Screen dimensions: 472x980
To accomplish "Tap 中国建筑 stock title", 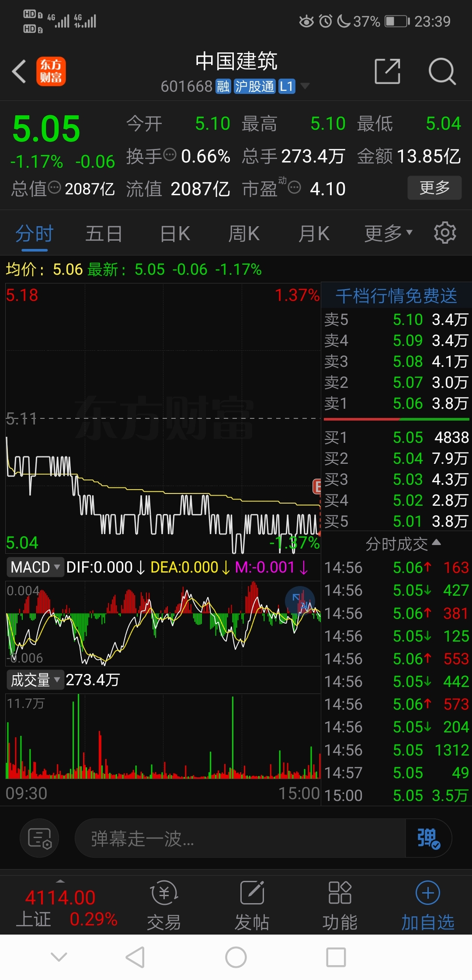I will [x=236, y=61].
